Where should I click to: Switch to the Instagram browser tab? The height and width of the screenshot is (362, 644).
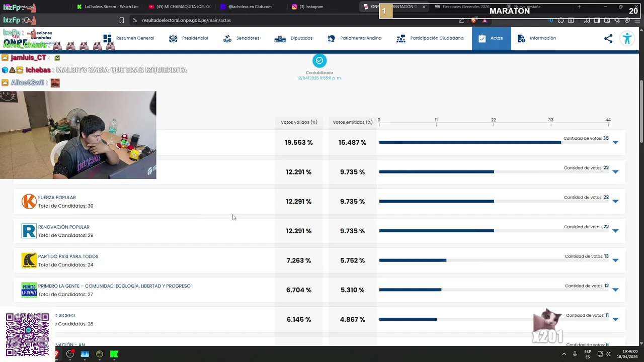323,7
